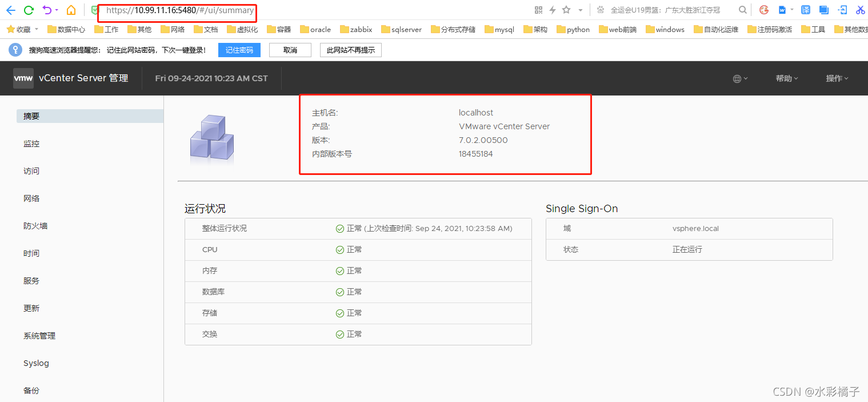This screenshot has width=868, height=402.
Task: Open the oracle bookmark folder
Action: click(315, 29)
